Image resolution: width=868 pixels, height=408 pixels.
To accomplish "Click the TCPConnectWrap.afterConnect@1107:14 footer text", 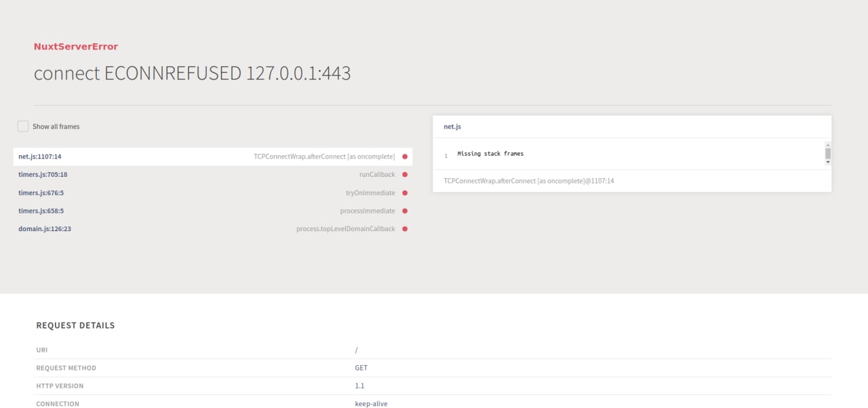I will click(x=529, y=181).
